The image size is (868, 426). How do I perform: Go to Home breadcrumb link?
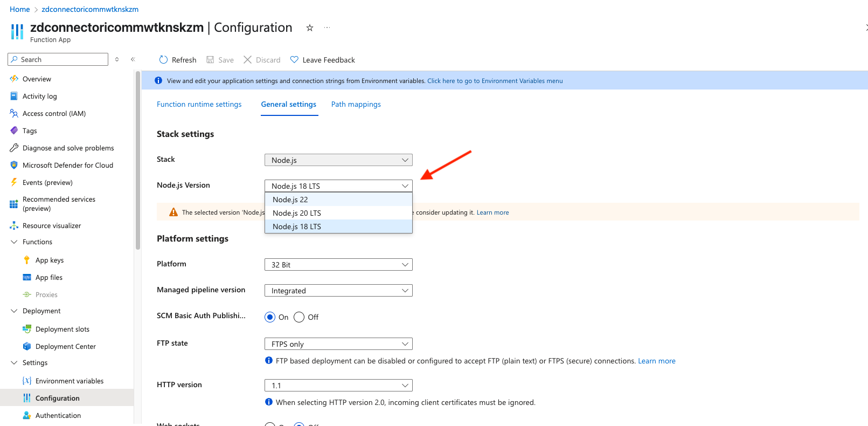click(x=20, y=9)
